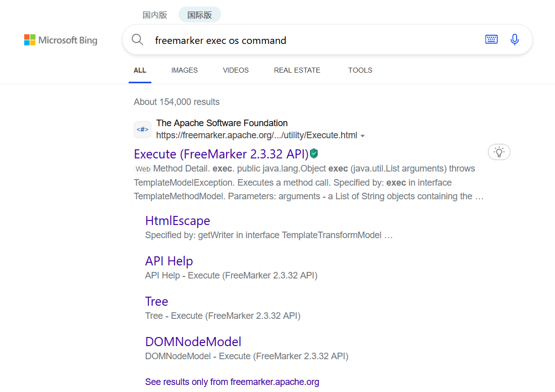Select the 国际版 international version

point(199,15)
